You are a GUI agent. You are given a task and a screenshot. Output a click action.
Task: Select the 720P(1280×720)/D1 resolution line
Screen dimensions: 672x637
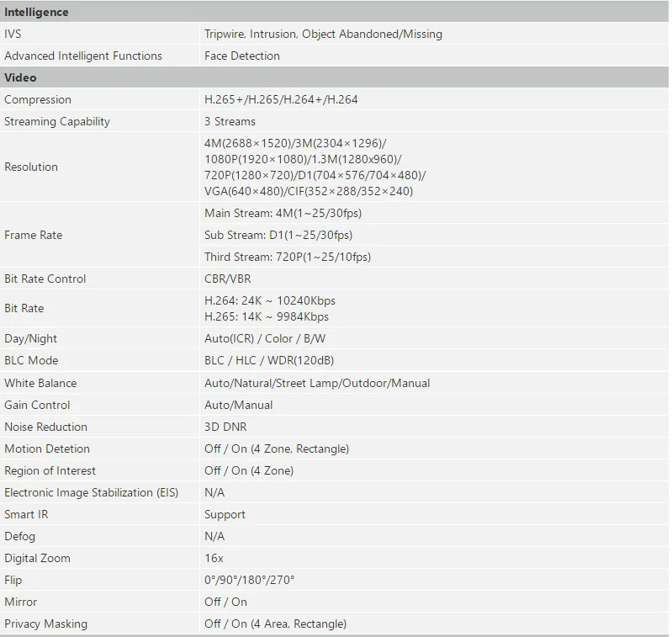point(315,175)
